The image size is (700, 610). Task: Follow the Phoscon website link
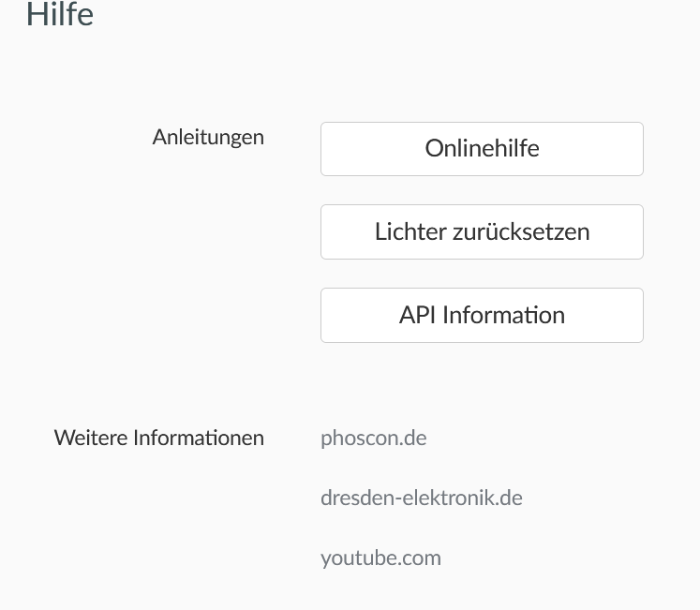pos(373,438)
